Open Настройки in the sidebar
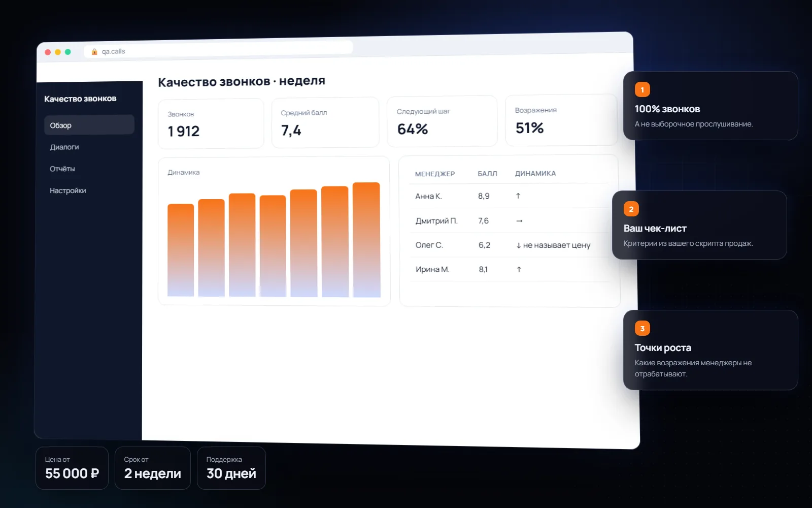This screenshot has width=812, height=508. (x=68, y=190)
